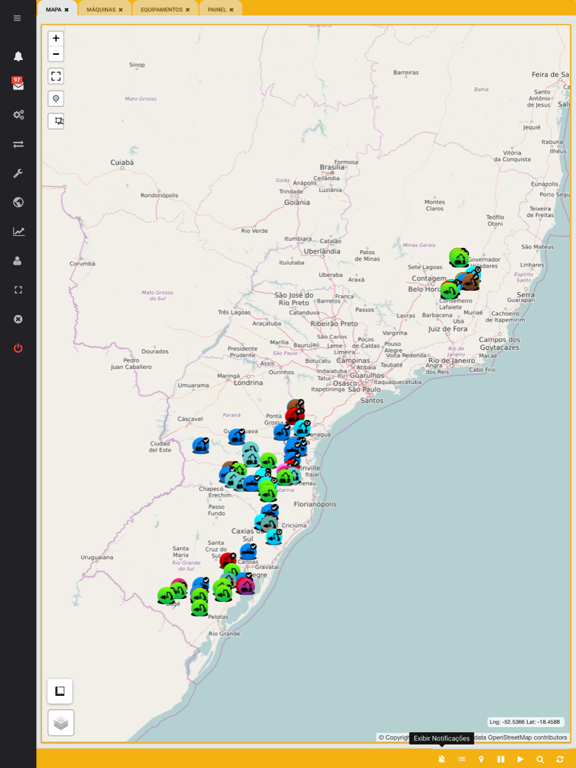Click the square panel button above layers
Viewport: 576px width, 768px height.
pos(60,691)
